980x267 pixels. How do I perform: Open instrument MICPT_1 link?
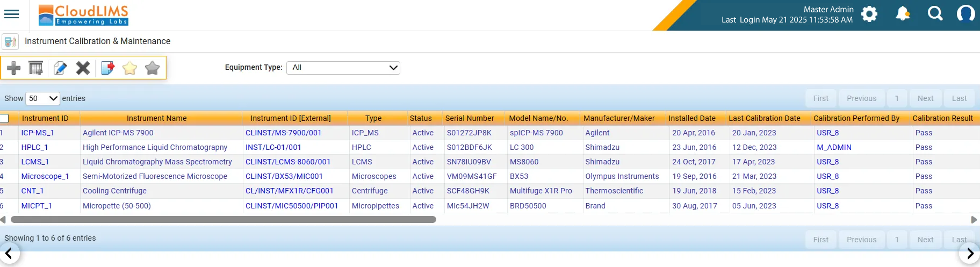tap(37, 206)
